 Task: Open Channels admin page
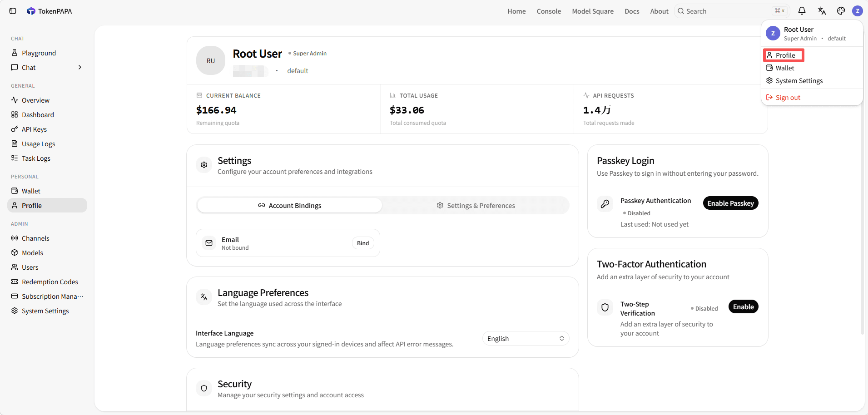tap(47, 238)
